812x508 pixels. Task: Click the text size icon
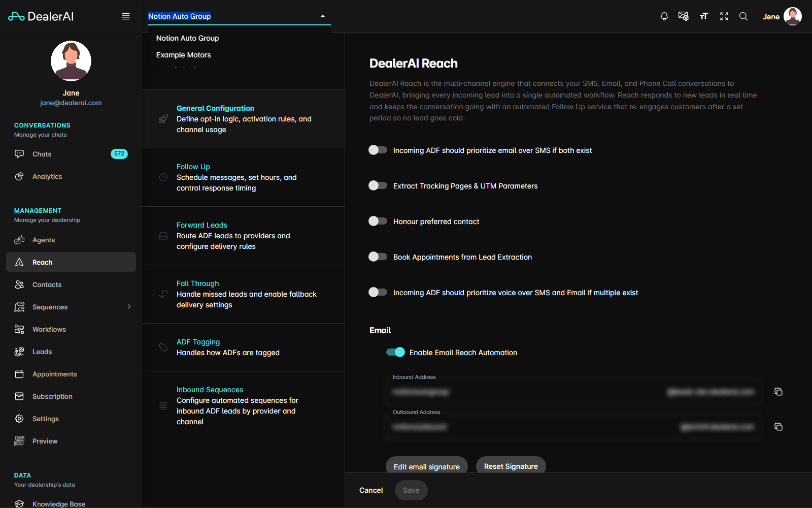click(x=704, y=16)
